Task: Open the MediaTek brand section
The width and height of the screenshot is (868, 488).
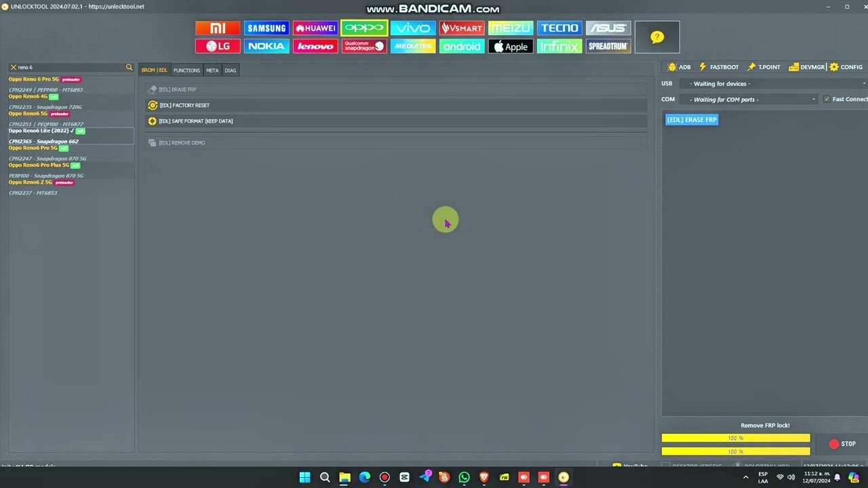Action: point(413,46)
